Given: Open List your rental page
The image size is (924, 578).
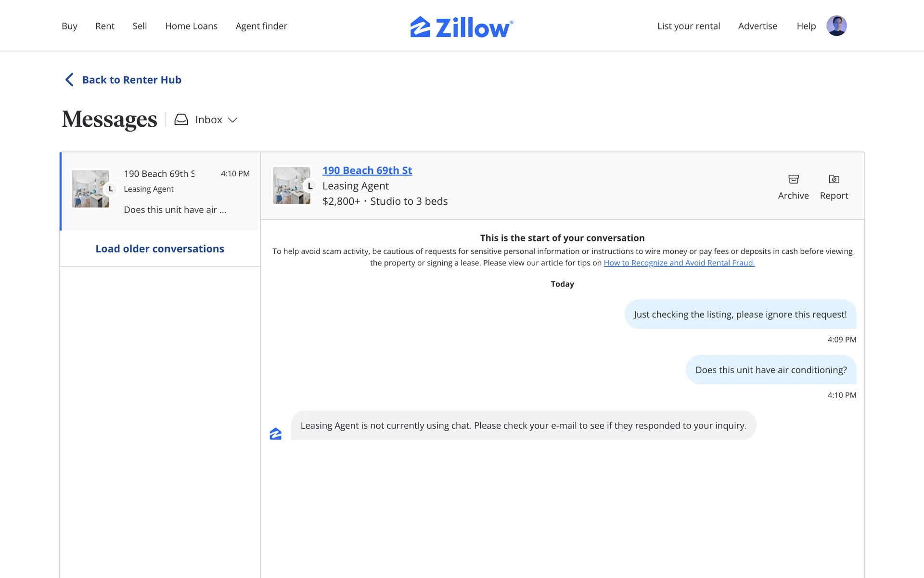Looking at the screenshot, I should 689,26.
